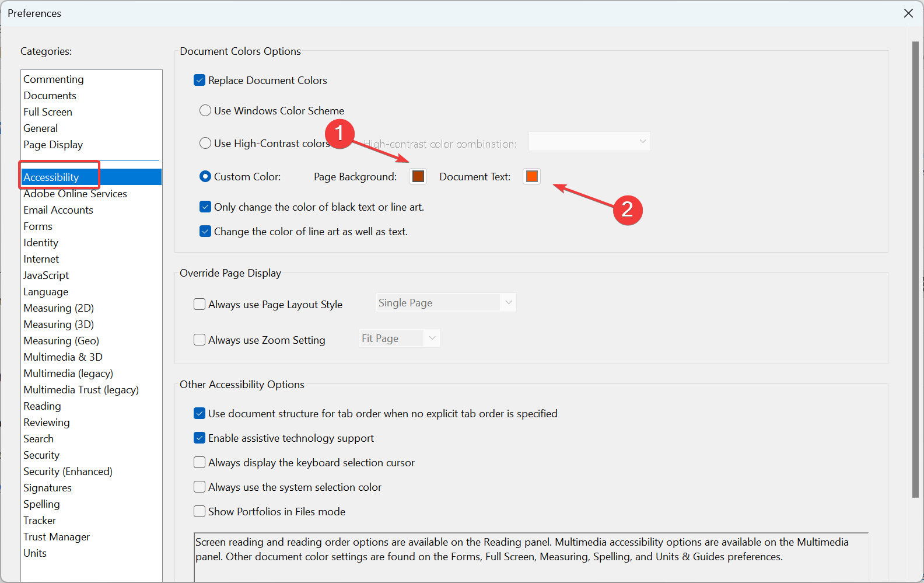Select the Accessibility category
This screenshot has height=583, width=924.
click(91, 177)
